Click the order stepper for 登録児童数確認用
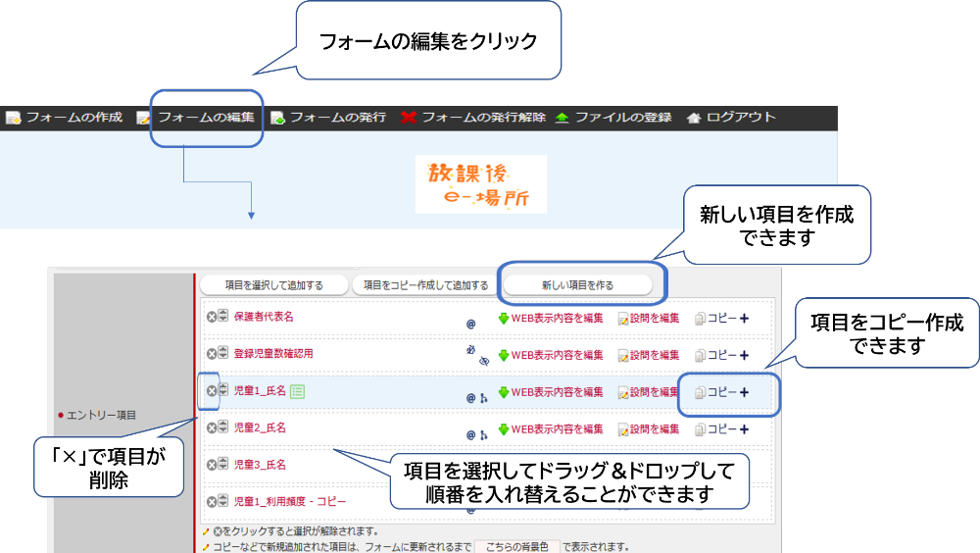The image size is (980, 553). click(x=223, y=353)
